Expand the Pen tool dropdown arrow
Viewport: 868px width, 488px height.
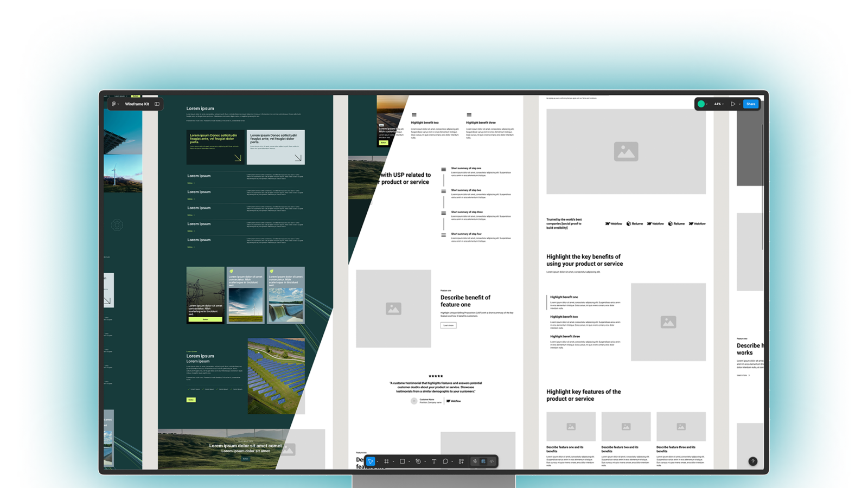click(425, 462)
